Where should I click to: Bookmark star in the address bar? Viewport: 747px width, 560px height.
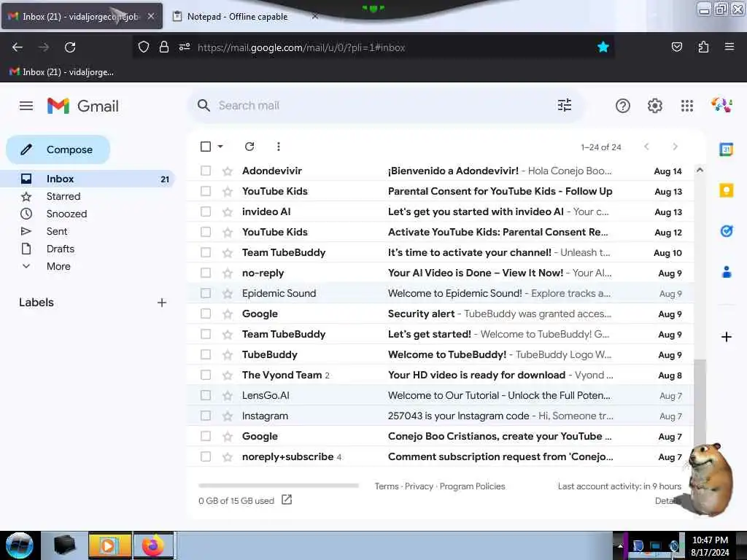(x=603, y=47)
